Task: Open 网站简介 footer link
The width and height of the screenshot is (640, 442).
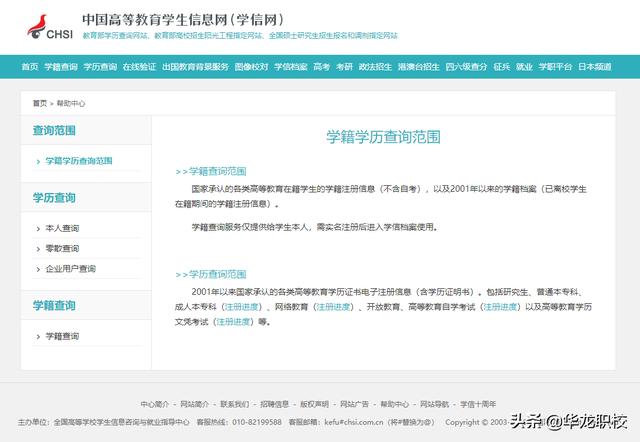Action: (195, 404)
